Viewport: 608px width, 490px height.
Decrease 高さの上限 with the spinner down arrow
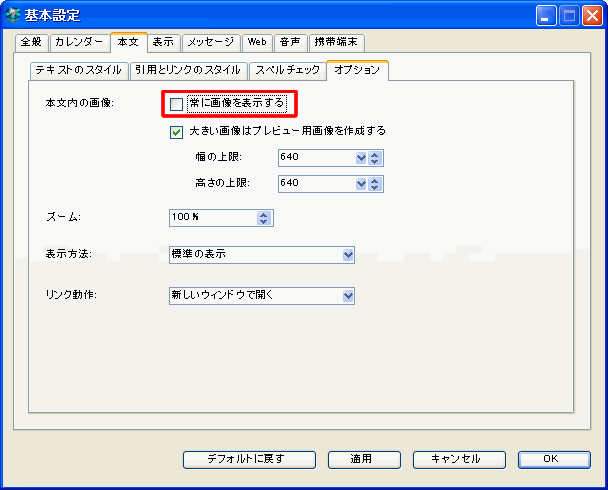tap(375, 187)
